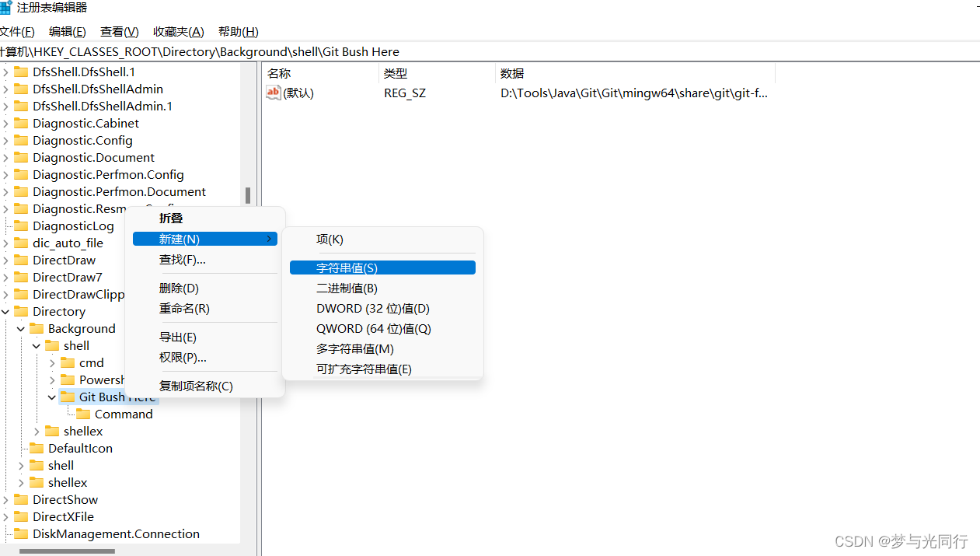Expand the DirectXFile key arrow
980x556 pixels.
tap(5, 516)
